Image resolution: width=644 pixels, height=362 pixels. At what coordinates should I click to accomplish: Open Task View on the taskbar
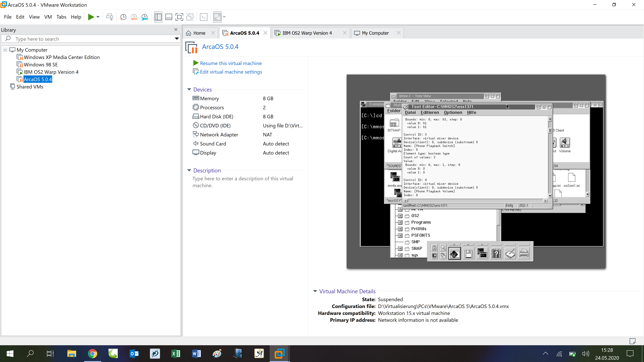pos(50,353)
